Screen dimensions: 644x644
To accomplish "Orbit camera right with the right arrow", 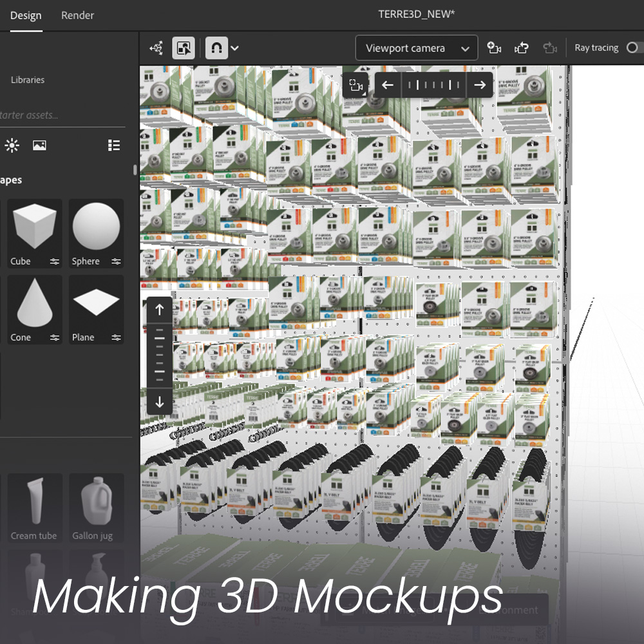I will 480,85.
